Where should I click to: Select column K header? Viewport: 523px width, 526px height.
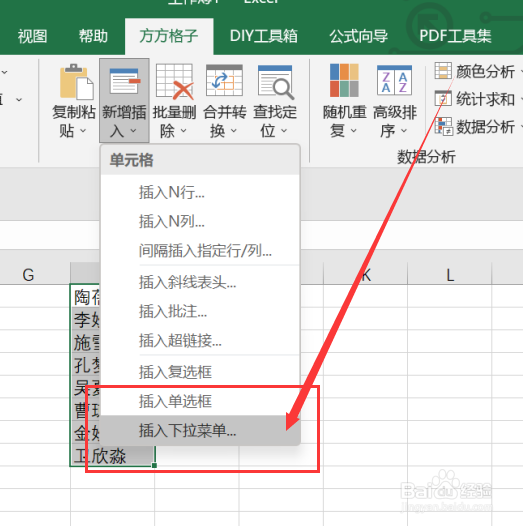[365, 275]
